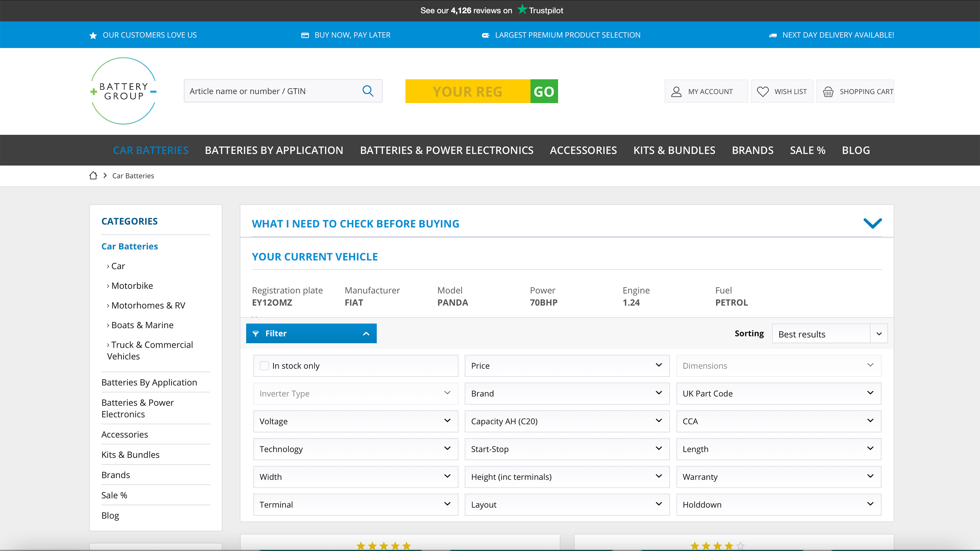Click the battery icon beside Largest Premium Product Selection
The width and height of the screenshot is (980, 551).
(x=485, y=36)
